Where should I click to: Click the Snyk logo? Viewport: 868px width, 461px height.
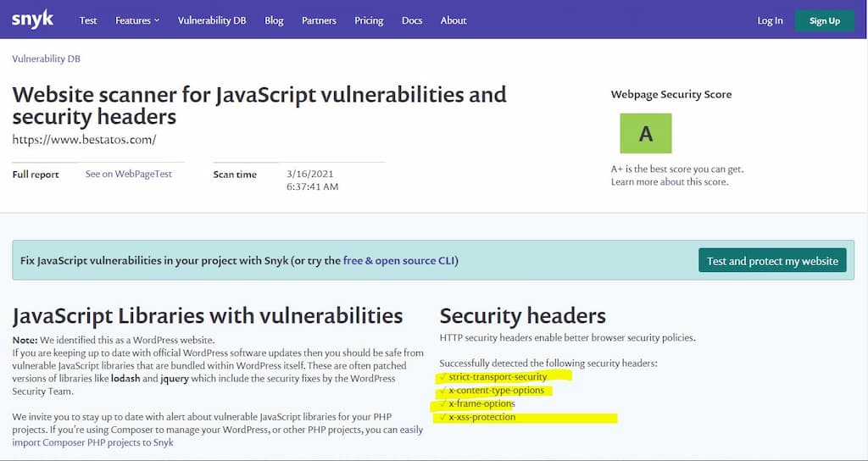[x=33, y=20]
